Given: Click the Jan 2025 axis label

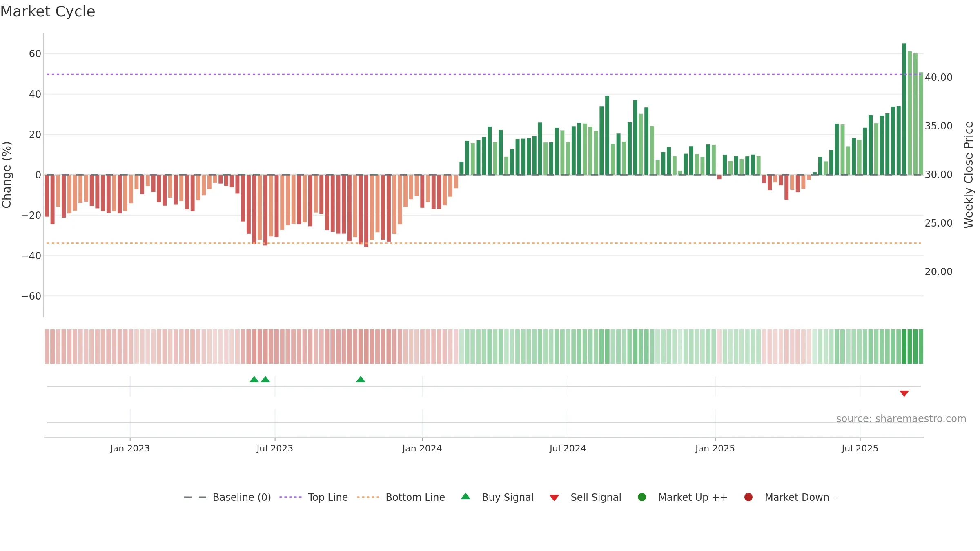Looking at the screenshot, I should click(715, 448).
